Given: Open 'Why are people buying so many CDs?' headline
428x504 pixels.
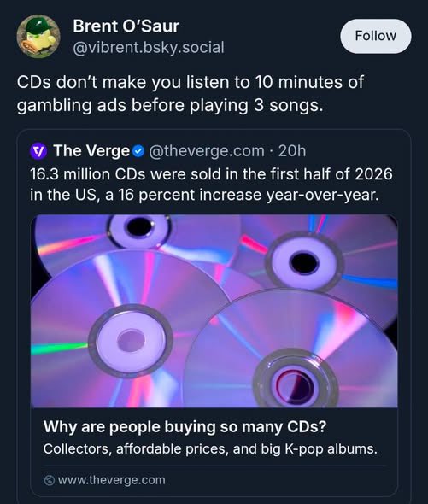Looking at the screenshot, I should 185,427.
